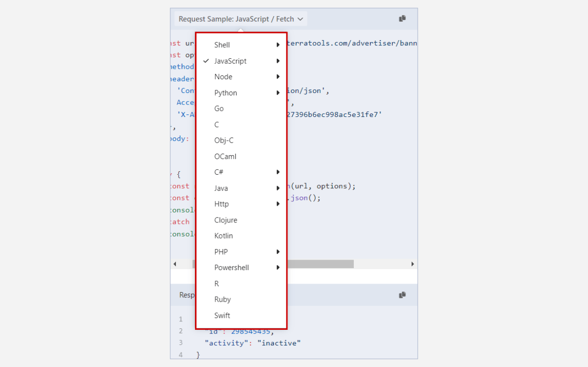Expand the Shell submenu arrow
The image size is (588, 367).
278,45
